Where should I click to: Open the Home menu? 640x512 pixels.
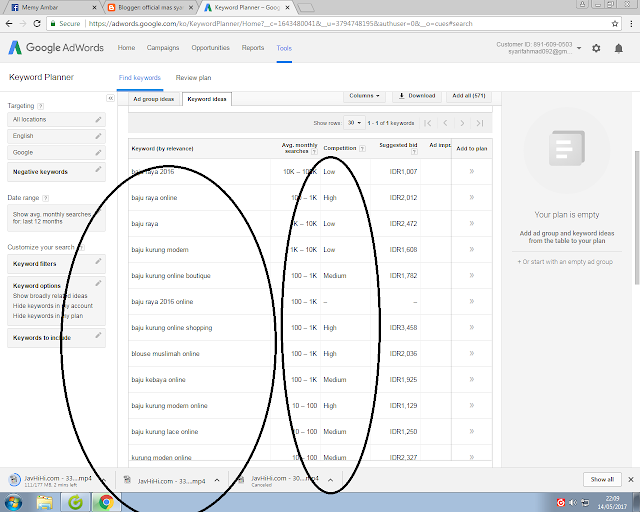pos(126,48)
